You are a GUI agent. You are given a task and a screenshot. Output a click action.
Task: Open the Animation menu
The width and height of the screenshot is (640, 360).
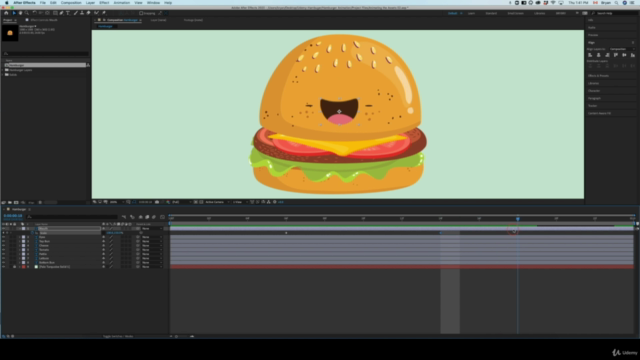(x=122, y=3)
